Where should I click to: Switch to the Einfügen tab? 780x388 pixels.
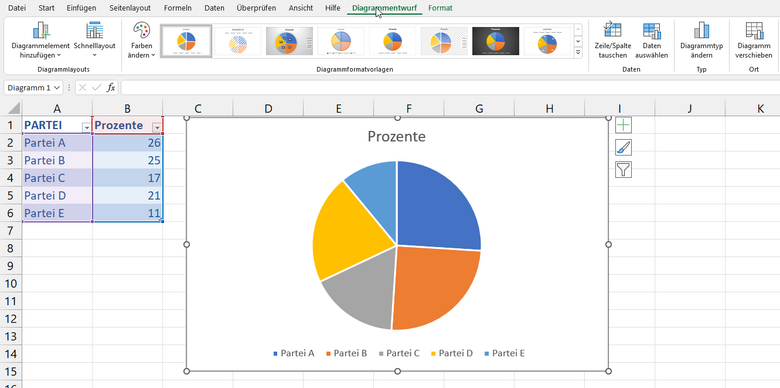82,8
